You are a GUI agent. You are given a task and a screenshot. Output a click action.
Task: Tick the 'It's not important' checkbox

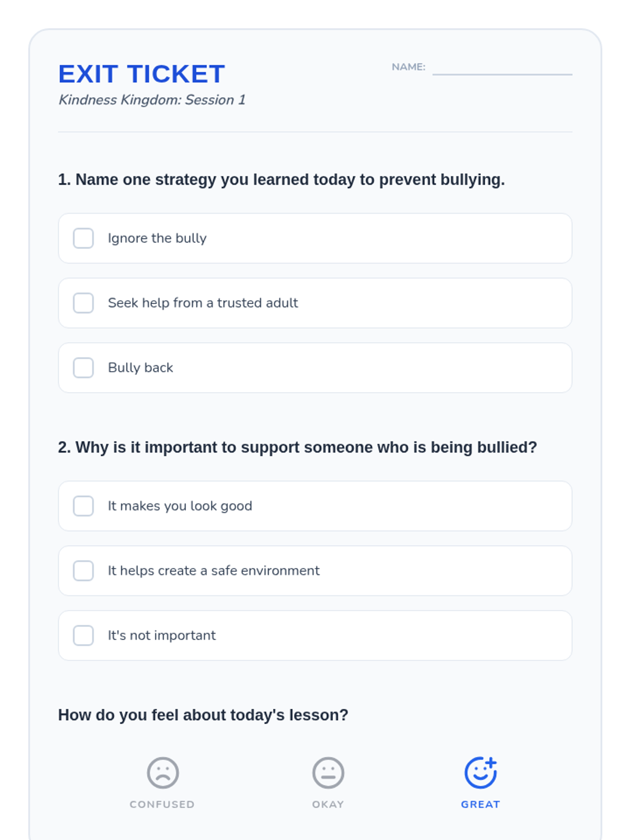coord(83,635)
